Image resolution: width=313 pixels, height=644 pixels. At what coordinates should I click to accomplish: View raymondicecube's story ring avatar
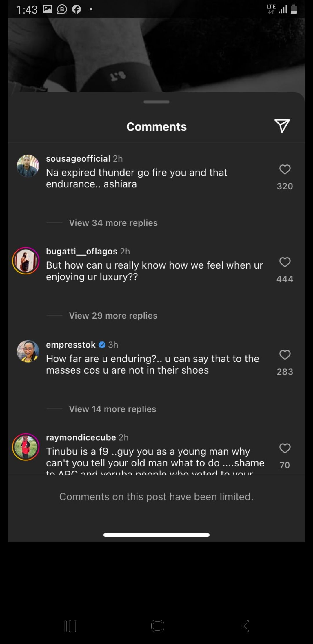(26, 447)
